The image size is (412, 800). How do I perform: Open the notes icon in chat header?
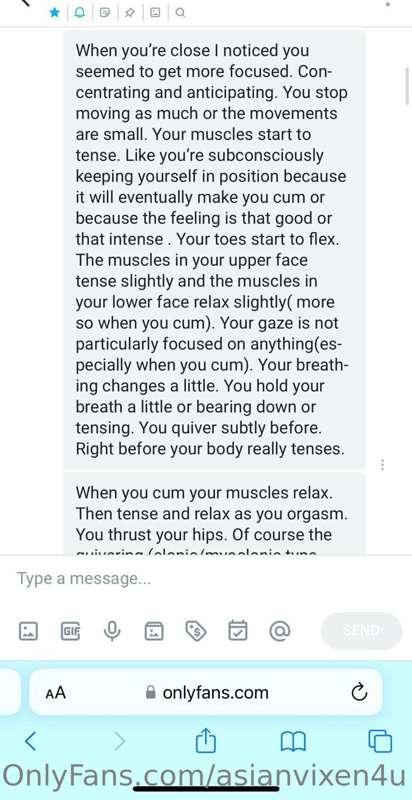click(x=105, y=13)
